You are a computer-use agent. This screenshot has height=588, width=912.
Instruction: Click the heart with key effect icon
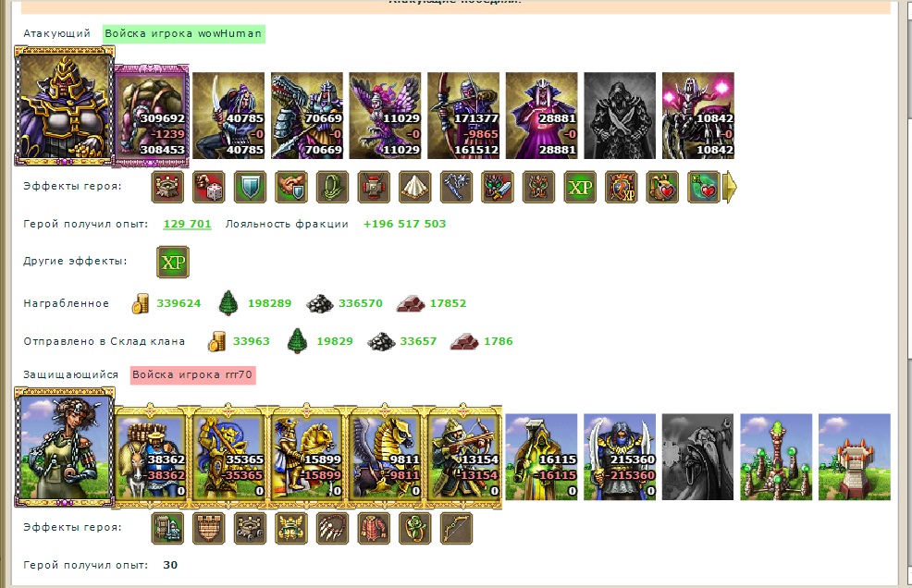[x=704, y=187]
